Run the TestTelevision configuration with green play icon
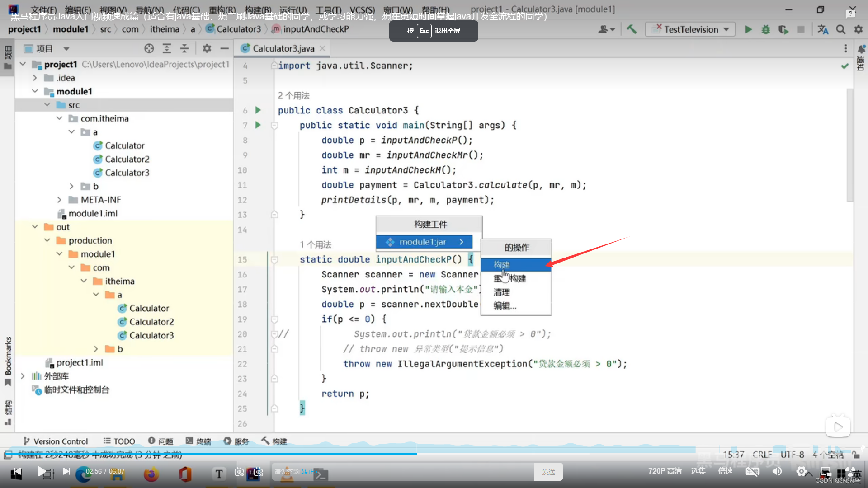 tap(748, 29)
